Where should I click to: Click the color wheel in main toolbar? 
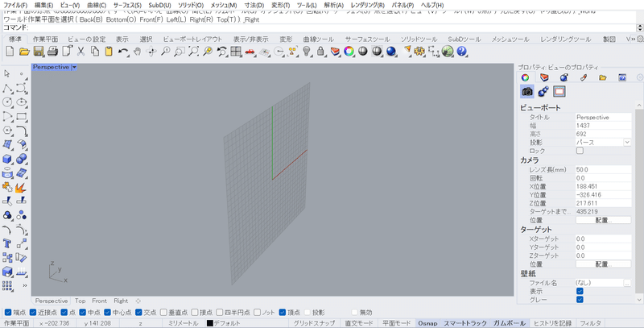(349, 52)
